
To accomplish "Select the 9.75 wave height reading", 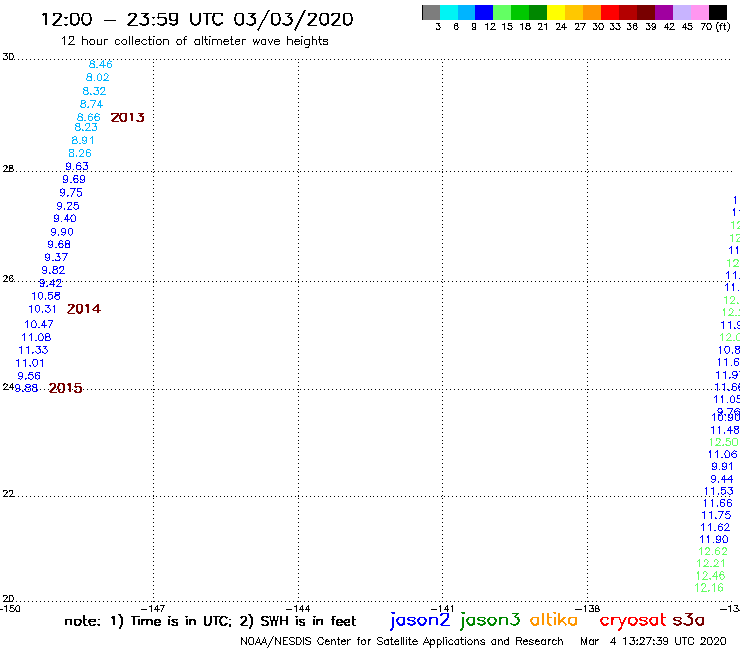I will click(x=71, y=193).
